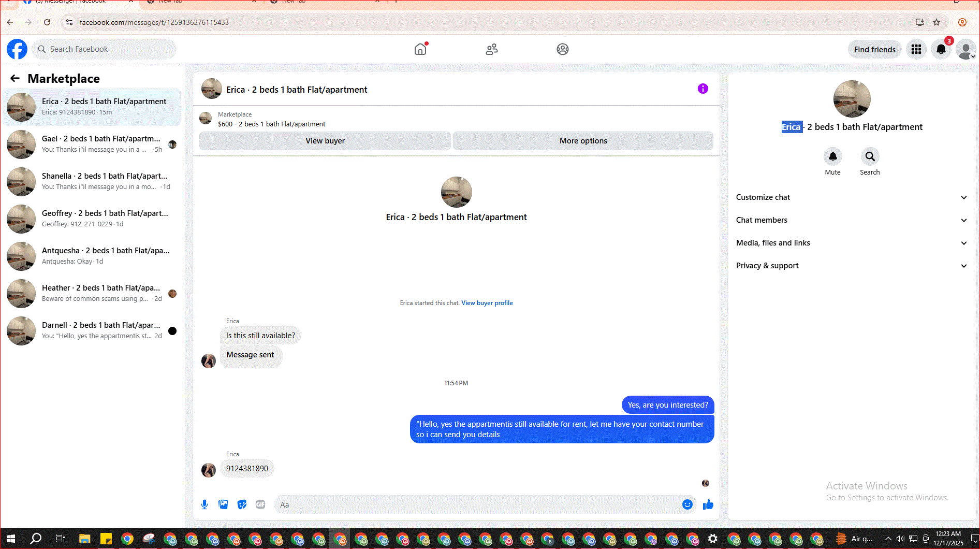The width and height of the screenshot is (980, 549).
Task: Send a voice clip with the microphone icon
Action: coord(204,504)
